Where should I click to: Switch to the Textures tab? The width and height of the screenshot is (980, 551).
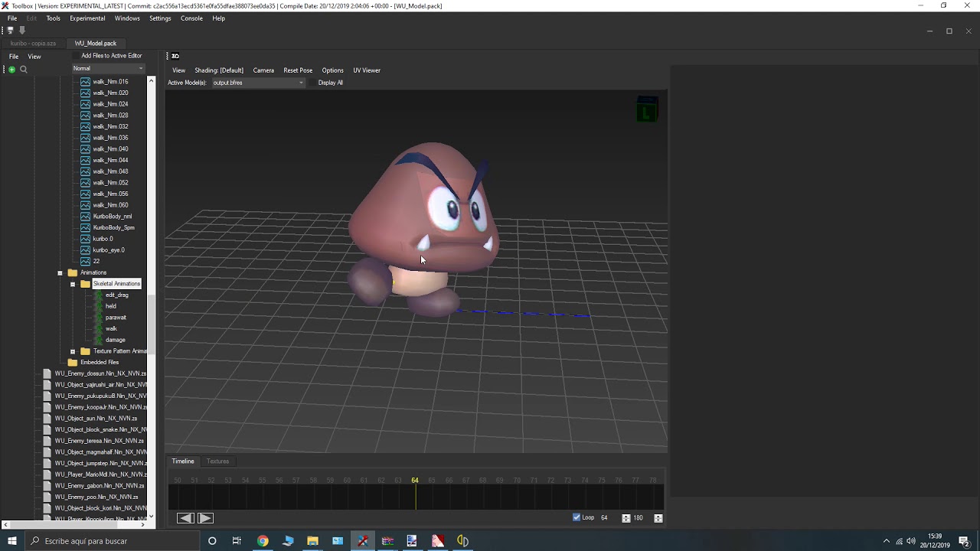(x=217, y=461)
